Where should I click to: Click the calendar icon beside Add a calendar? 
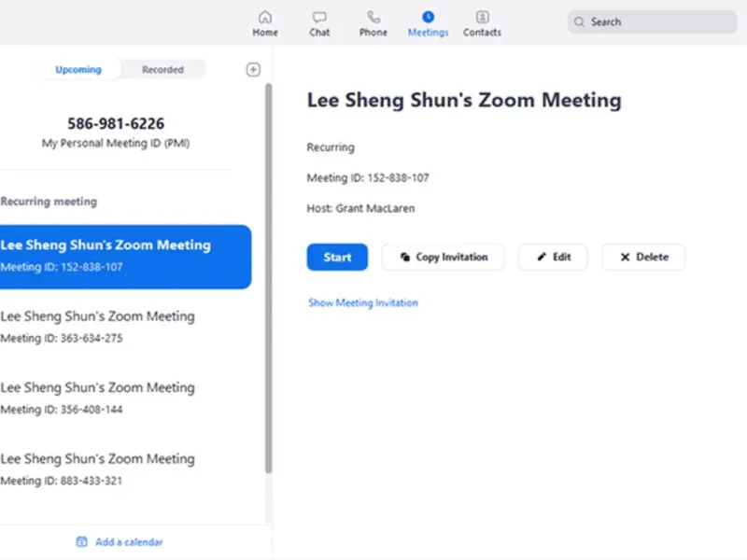pos(82,541)
